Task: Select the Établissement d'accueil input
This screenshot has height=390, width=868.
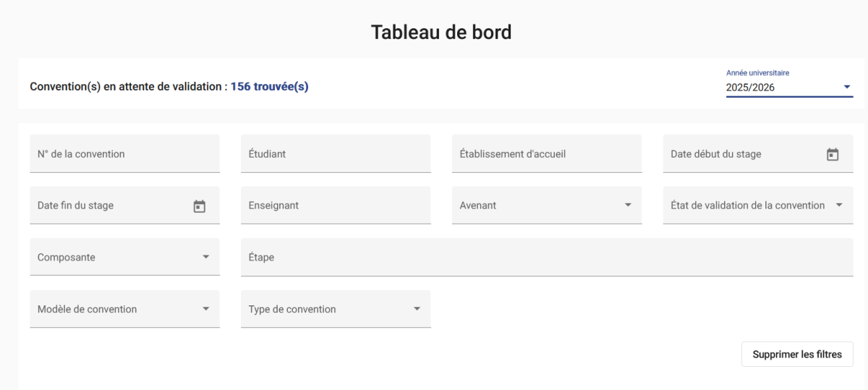Action: [x=547, y=153]
